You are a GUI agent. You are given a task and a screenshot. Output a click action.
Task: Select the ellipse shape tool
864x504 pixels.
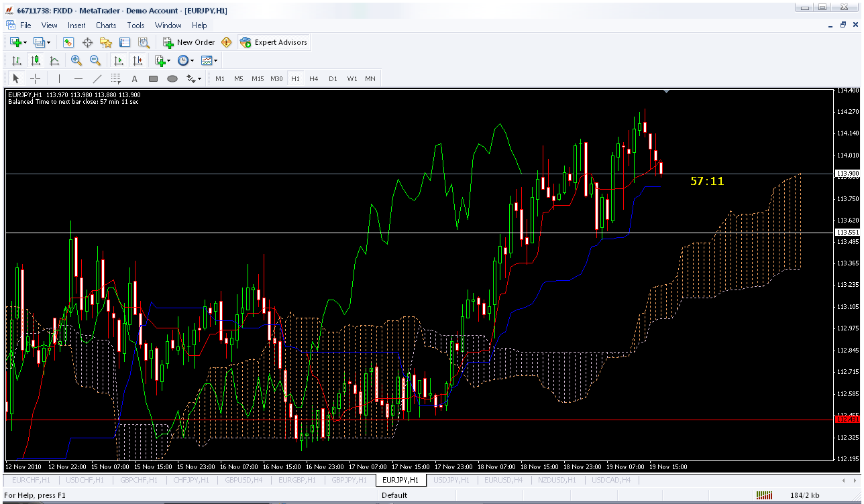click(x=172, y=78)
